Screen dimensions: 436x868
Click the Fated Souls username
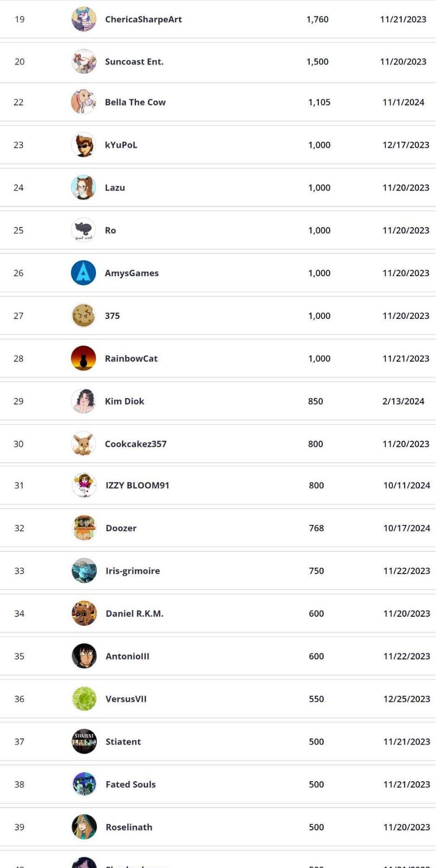click(x=131, y=784)
